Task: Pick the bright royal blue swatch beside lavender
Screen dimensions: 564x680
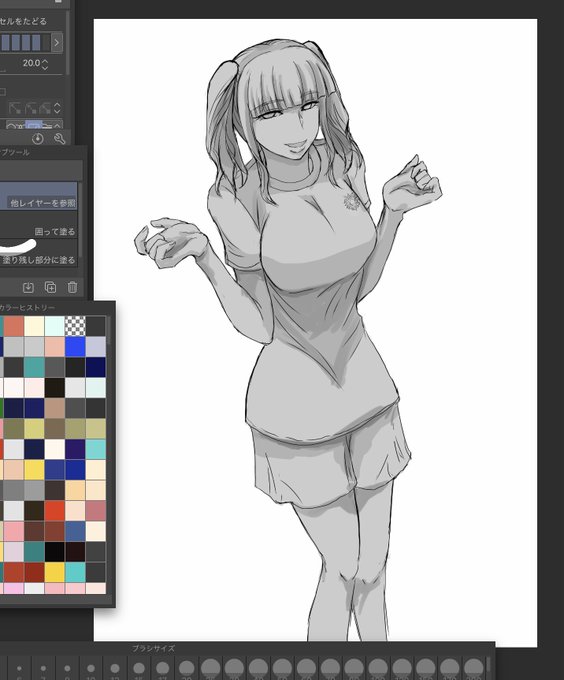Action: tap(75, 347)
